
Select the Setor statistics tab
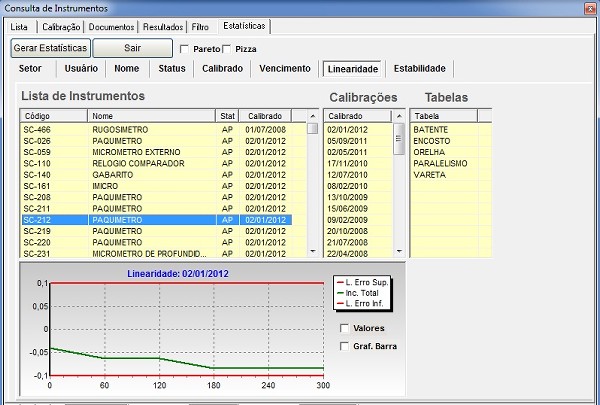[x=30, y=69]
